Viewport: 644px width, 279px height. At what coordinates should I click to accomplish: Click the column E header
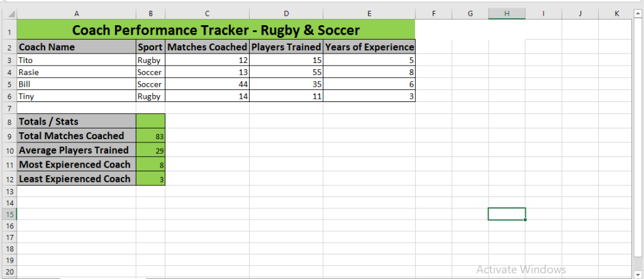[x=369, y=13]
